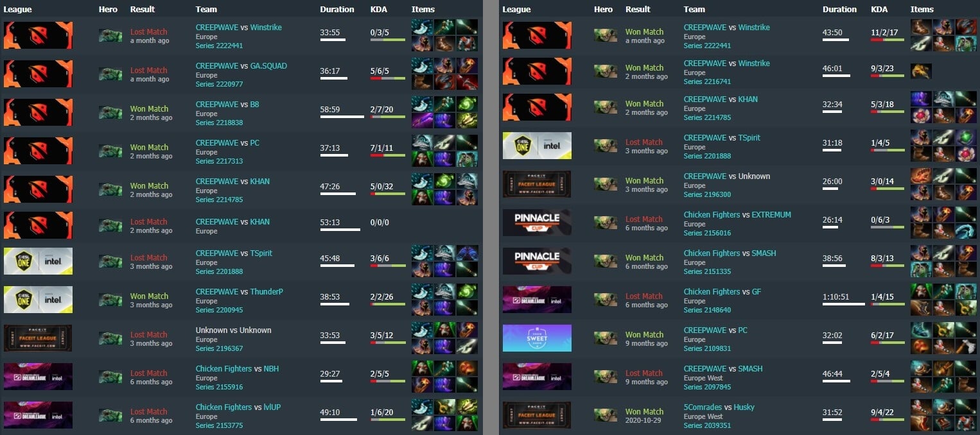The image size is (980, 435).
Task: Open Series 2039351 link
Action: [x=707, y=425]
